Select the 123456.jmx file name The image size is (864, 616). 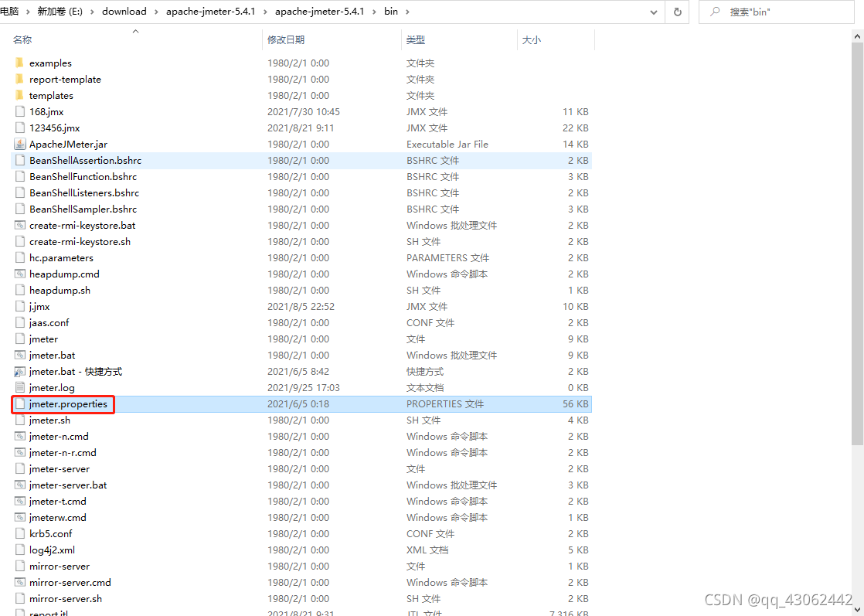[x=55, y=128]
